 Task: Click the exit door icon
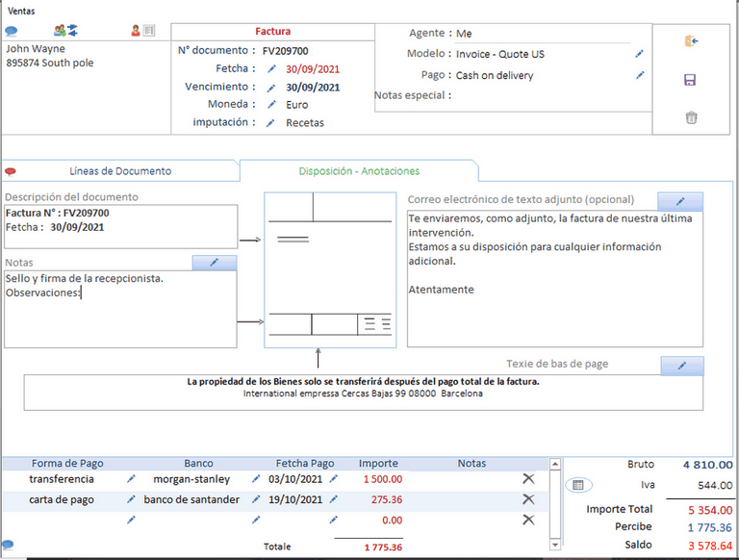click(691, 41)
